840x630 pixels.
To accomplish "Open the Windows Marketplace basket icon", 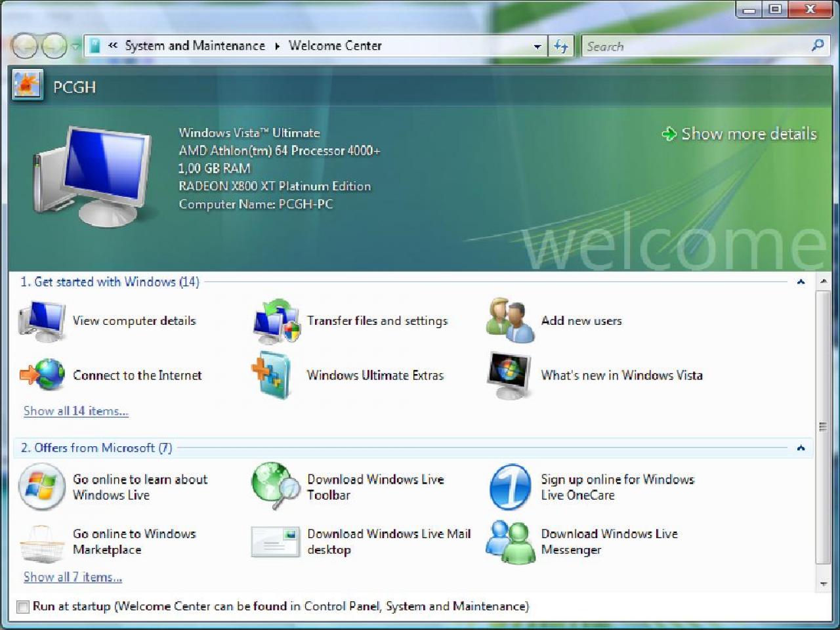I will 41,543.
